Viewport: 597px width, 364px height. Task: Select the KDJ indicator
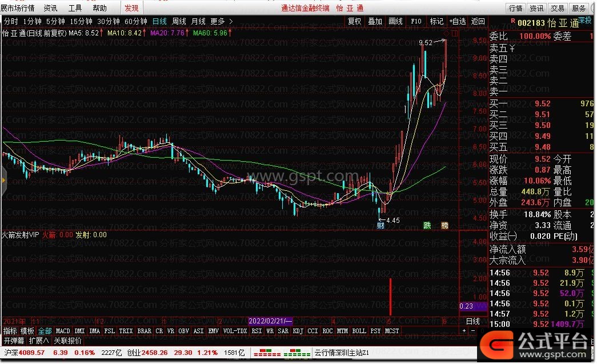point(298,331)
